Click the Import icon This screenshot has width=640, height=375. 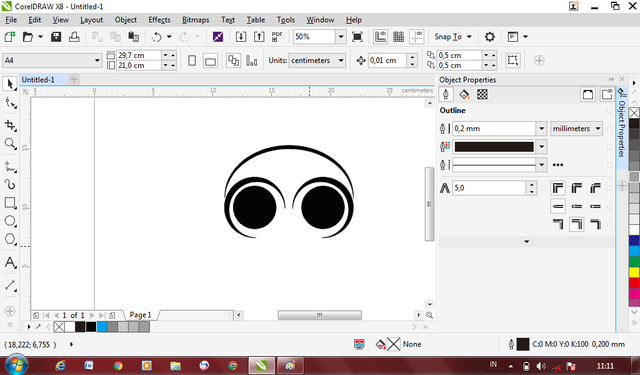click(x=241, y=37)
